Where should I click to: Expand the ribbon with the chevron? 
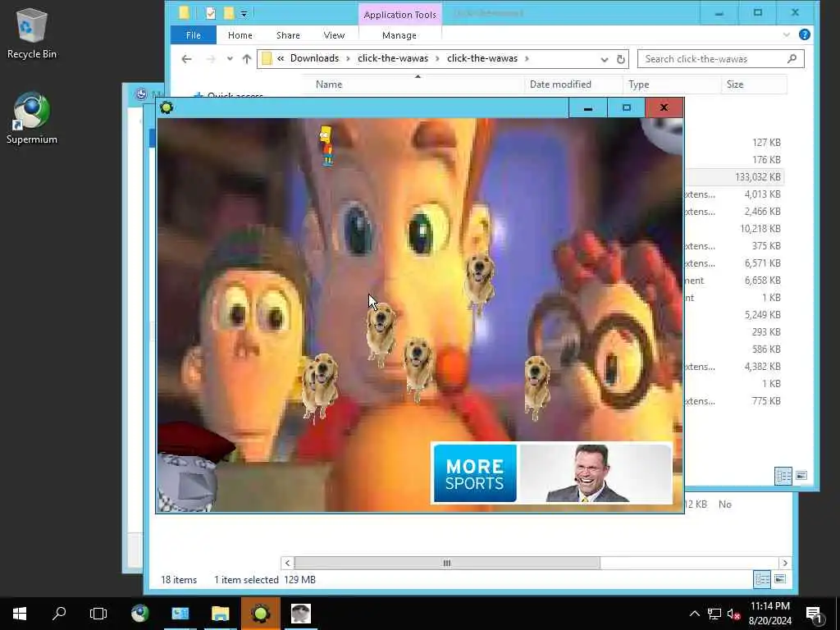pyautogui.click(x=786, y=34)
